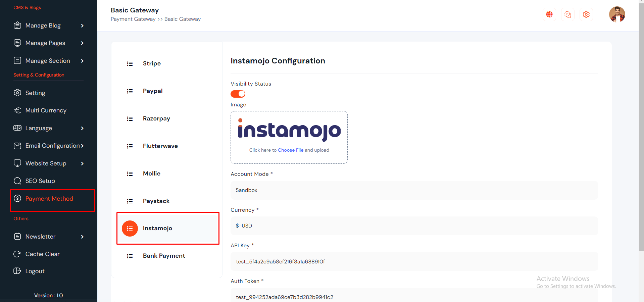644x302 pixels.
Task: Click the Payment Method dollar icon
Action: pos(17,199)
